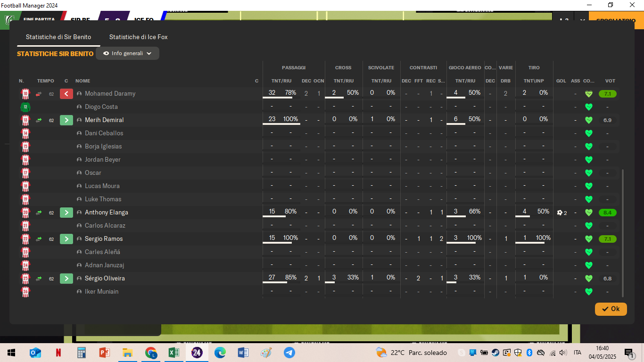Click the person icon beside Lucas Moura
644x362 pixels.
(x=79, y=186)
